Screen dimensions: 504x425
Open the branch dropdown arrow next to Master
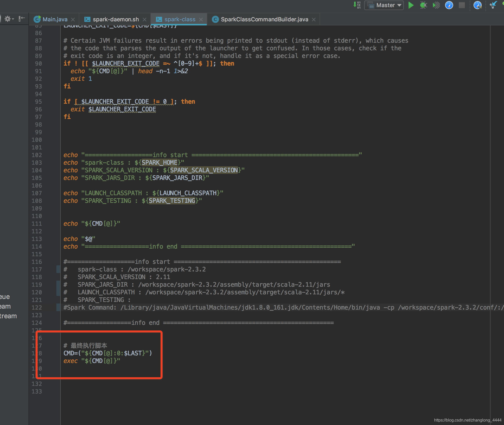[x=400, y=5]
